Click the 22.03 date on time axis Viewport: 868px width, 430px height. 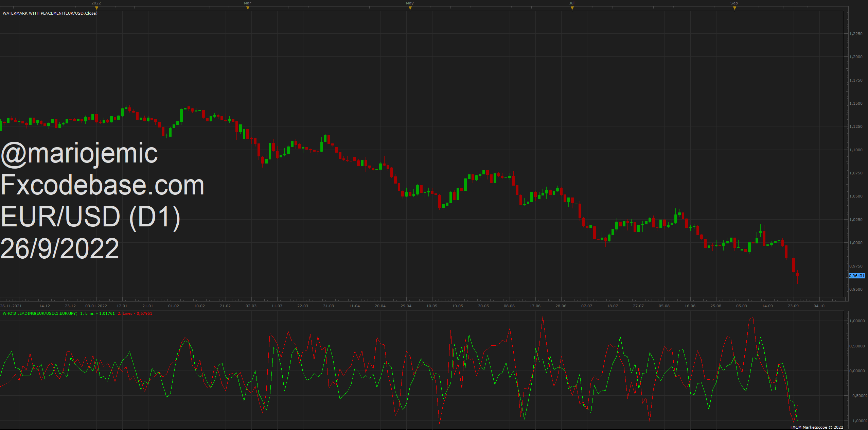[x=303, y=306]
